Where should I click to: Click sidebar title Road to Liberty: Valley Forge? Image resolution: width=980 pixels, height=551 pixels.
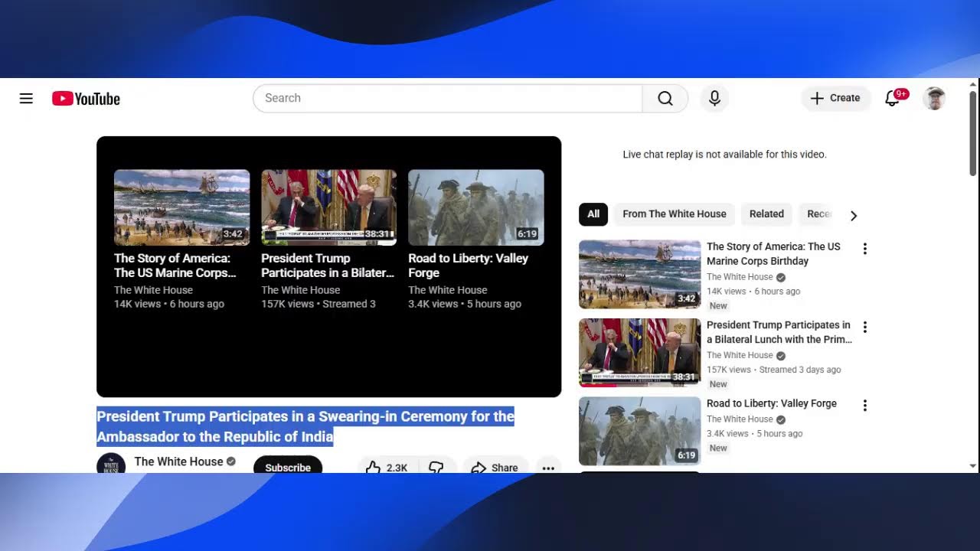[772, 403]
